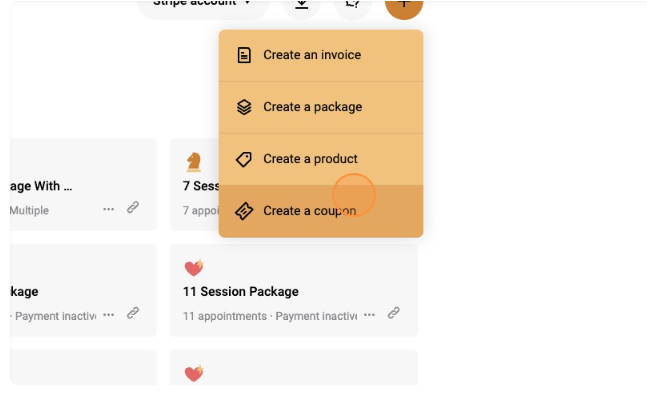Click the orange plus create button

[404, 6]
